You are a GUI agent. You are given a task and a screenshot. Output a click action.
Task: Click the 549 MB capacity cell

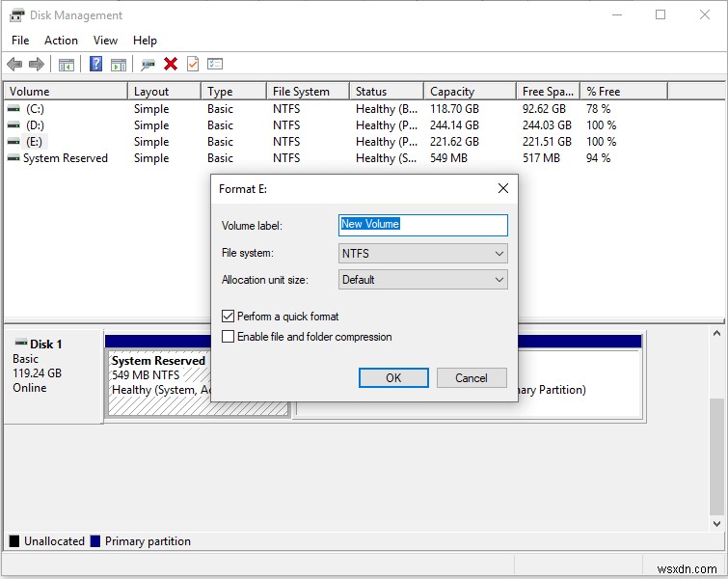(448, 158)
